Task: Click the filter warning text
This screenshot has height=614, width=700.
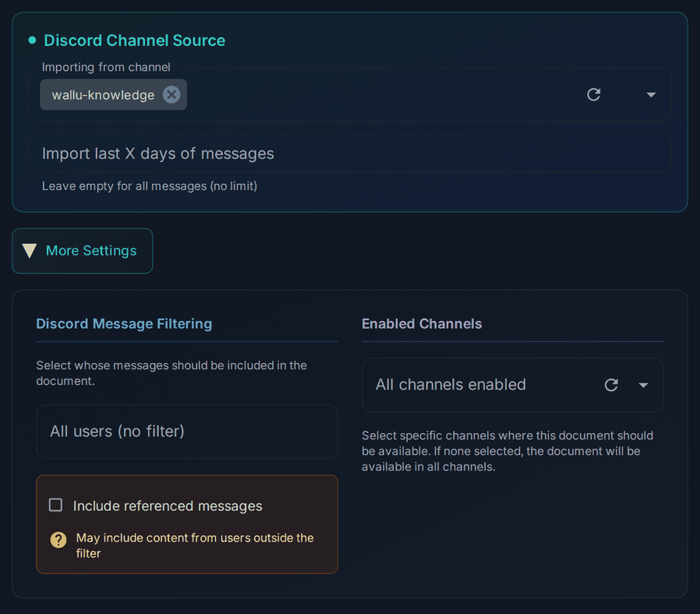Action: (x=195, y=545)
